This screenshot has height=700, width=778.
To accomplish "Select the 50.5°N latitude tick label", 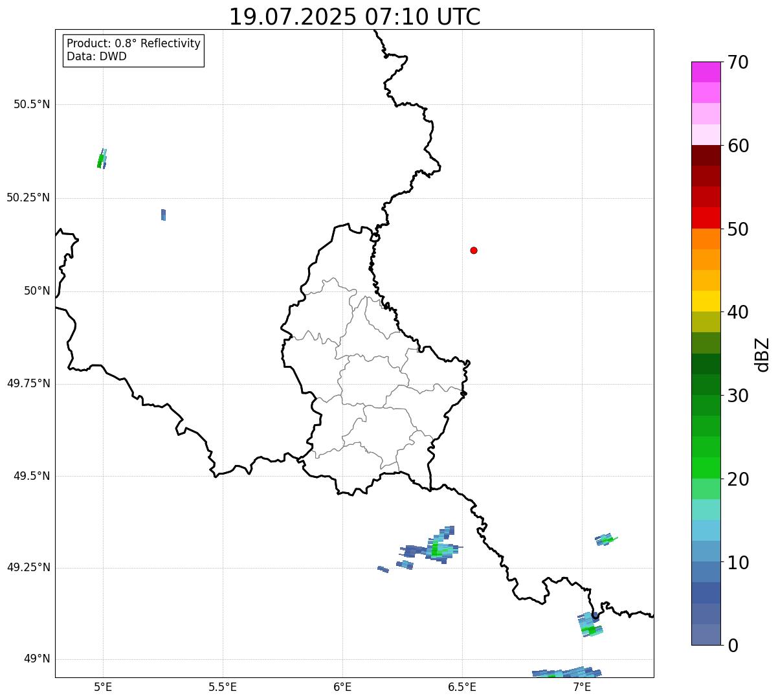I will 32,104.
